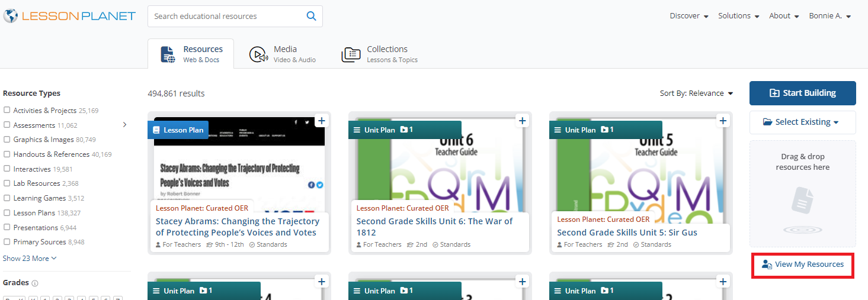Click the Resource Types heading
Screen dimensions: 868x300
click(31, 93)
